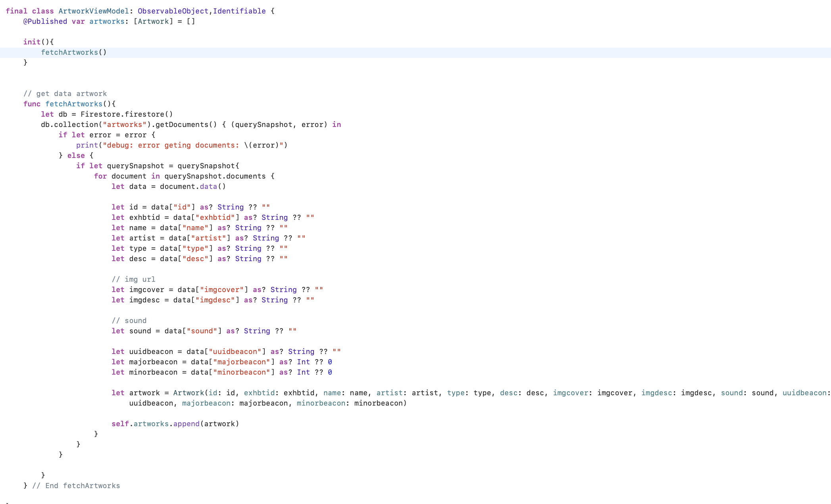831x504 pixels.
Task: Click the else keyword after error check
Action: coord(76,156)
